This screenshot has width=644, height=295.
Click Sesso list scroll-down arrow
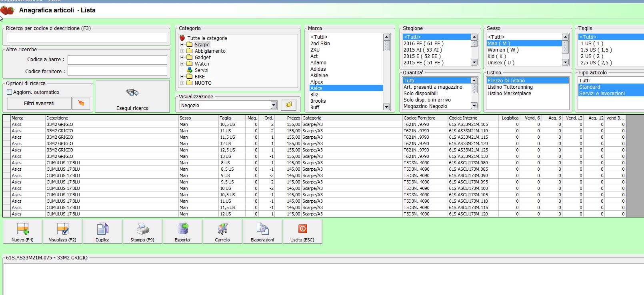tap(565, 62)
